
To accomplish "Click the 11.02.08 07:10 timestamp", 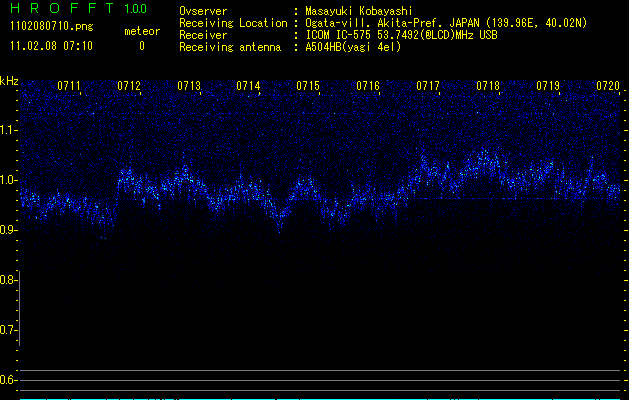I will pos(50,46).
